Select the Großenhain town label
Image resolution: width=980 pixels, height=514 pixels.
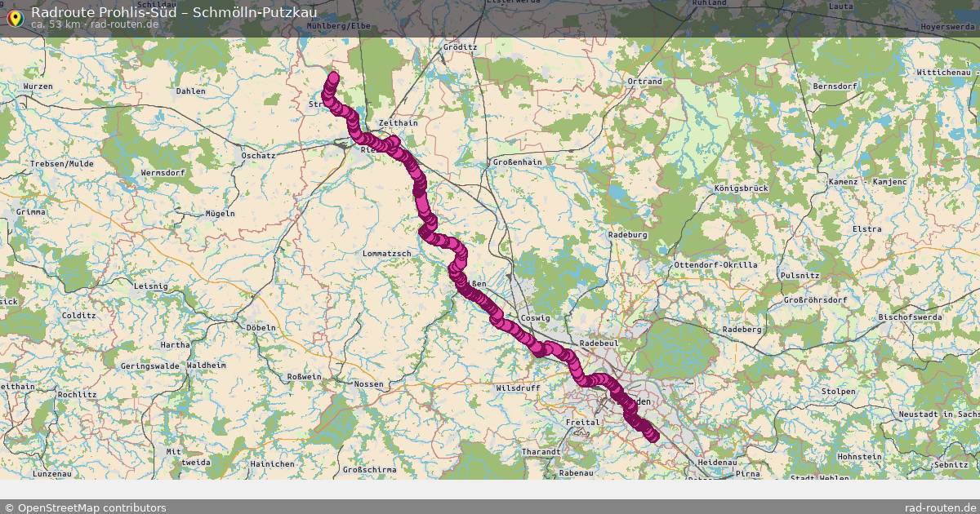click(517, 162)
